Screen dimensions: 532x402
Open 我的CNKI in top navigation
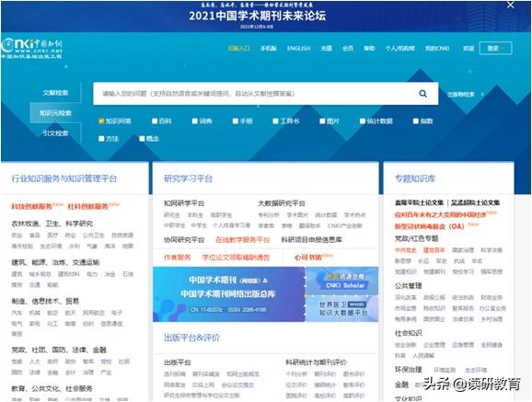437,48
